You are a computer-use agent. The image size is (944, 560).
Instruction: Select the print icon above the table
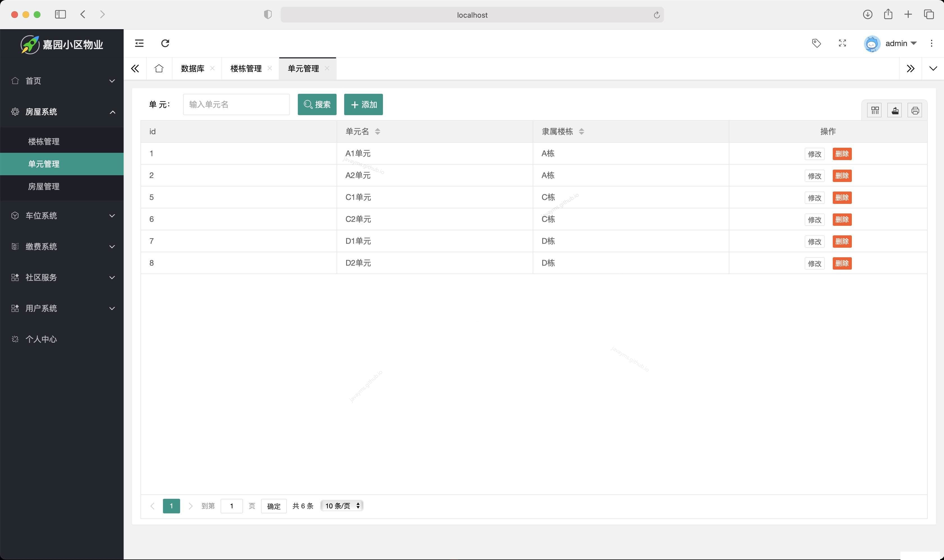click(x=915, y=110)
